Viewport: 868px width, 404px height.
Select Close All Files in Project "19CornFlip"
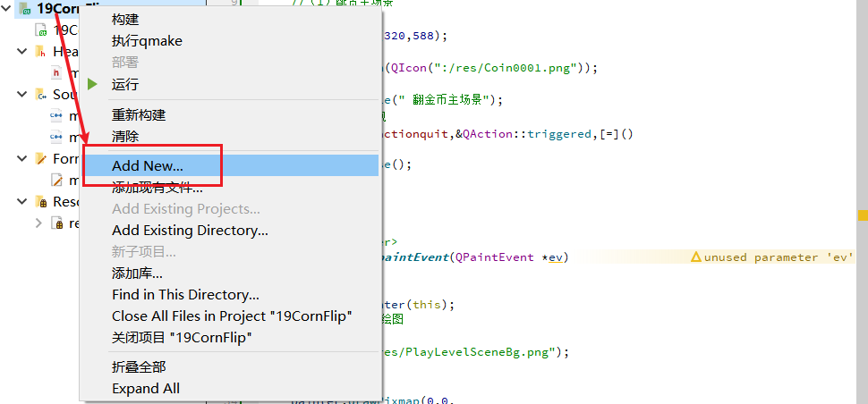click(231, 316)
